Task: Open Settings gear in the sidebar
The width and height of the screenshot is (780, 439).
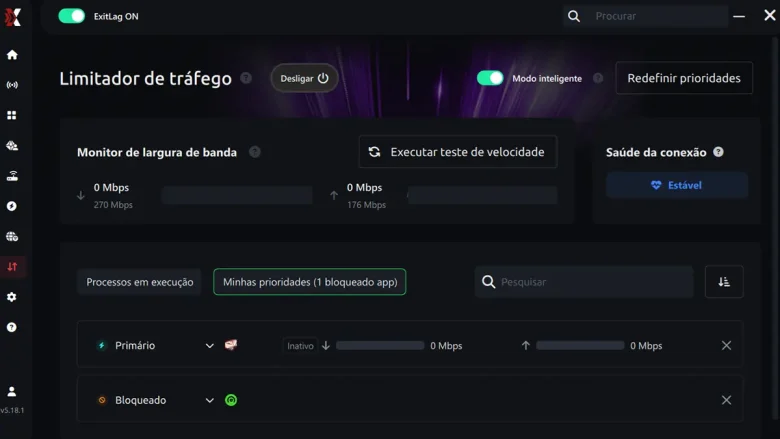Action: (12, 297)
